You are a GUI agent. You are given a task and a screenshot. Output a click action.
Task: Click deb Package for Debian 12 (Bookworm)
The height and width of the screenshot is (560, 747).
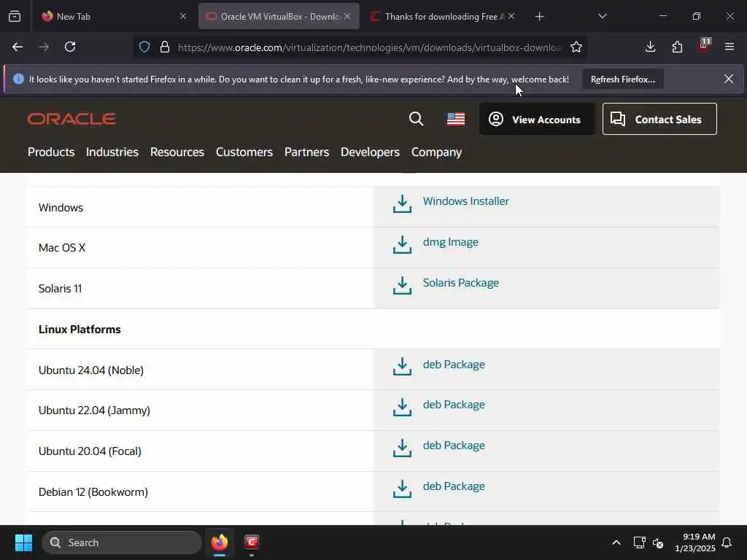pyautogui.click(x=454, y=486)
